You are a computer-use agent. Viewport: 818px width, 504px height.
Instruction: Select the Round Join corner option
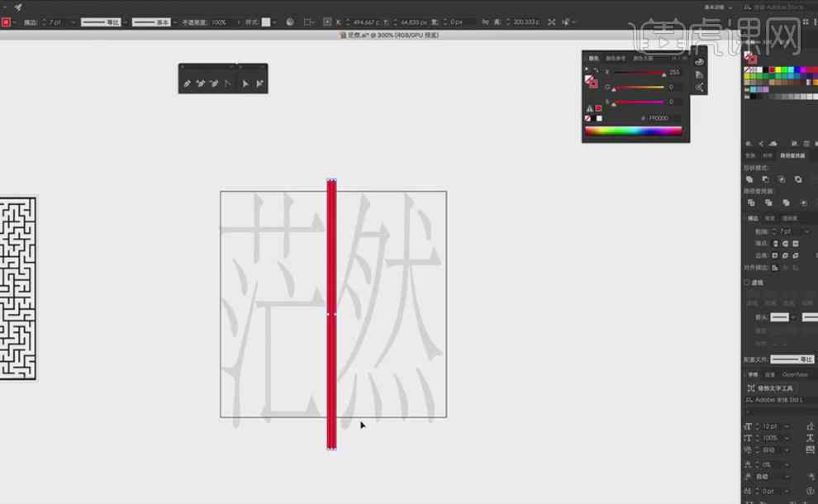click(785, 255)
